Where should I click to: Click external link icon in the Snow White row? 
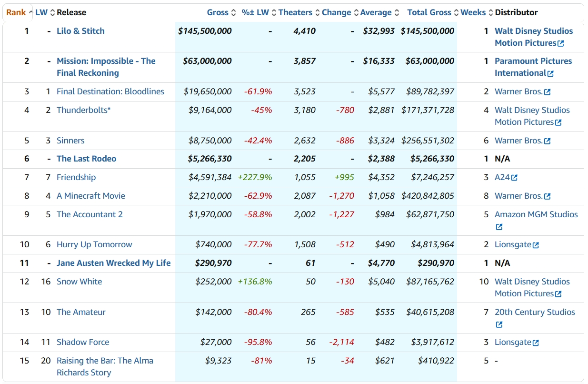pos(558,294)
